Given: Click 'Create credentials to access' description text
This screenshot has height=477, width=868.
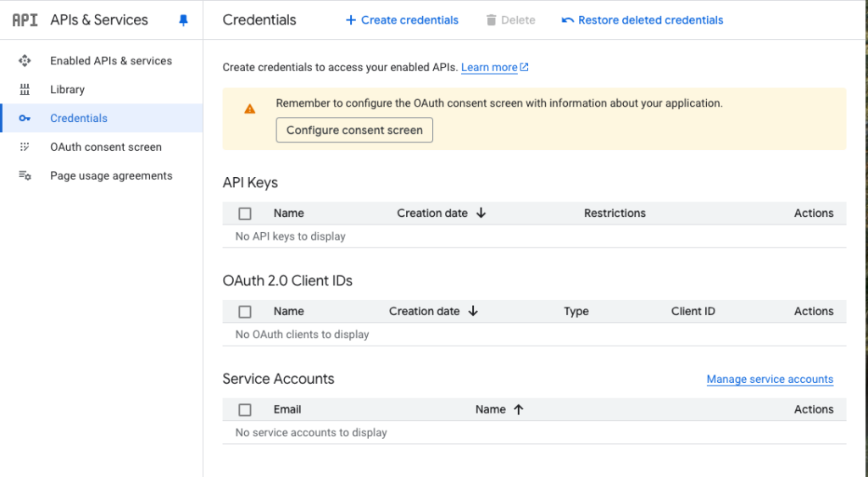Looking at the screenshot, I should (x=341, y=68).
